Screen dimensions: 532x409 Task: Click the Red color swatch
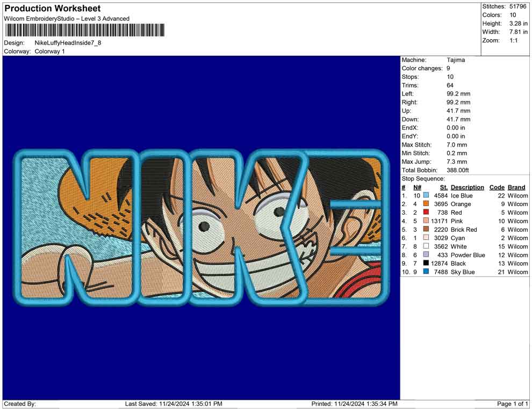[426, 212]
